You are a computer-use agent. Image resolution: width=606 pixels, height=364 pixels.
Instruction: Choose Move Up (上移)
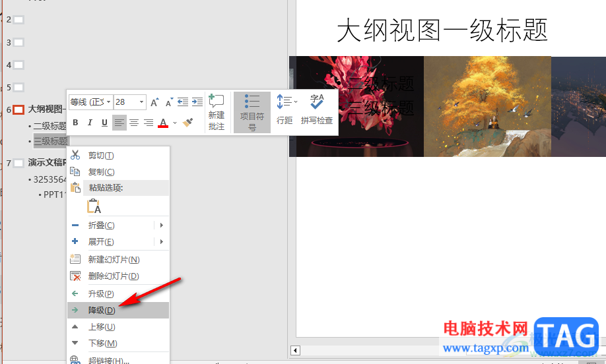point(118,327)
